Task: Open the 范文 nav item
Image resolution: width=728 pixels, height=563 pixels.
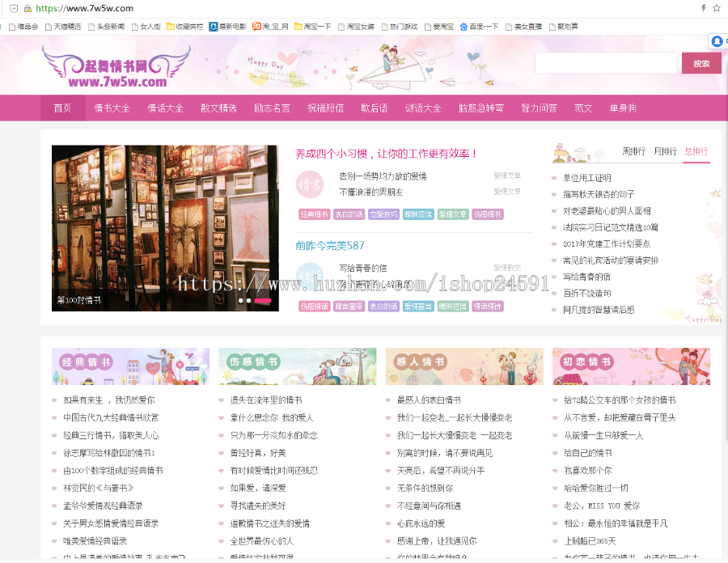Action: tap(583, 108)
